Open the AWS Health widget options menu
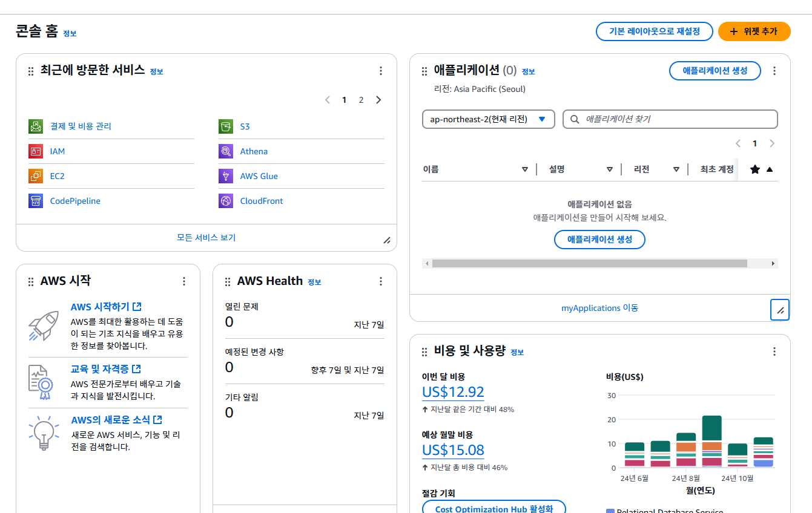Image resolution: width=812 pixels, height=513 pixels. [x=381, y=281]
